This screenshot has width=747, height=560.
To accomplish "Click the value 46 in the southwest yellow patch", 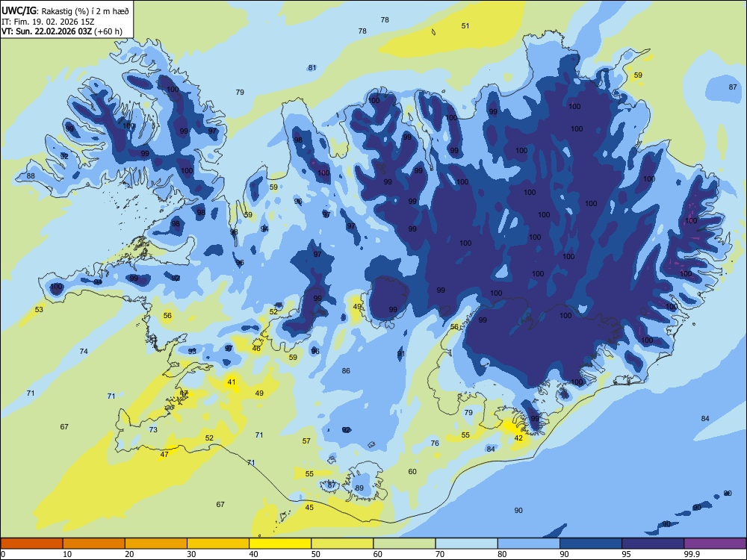I will (256, 349).
